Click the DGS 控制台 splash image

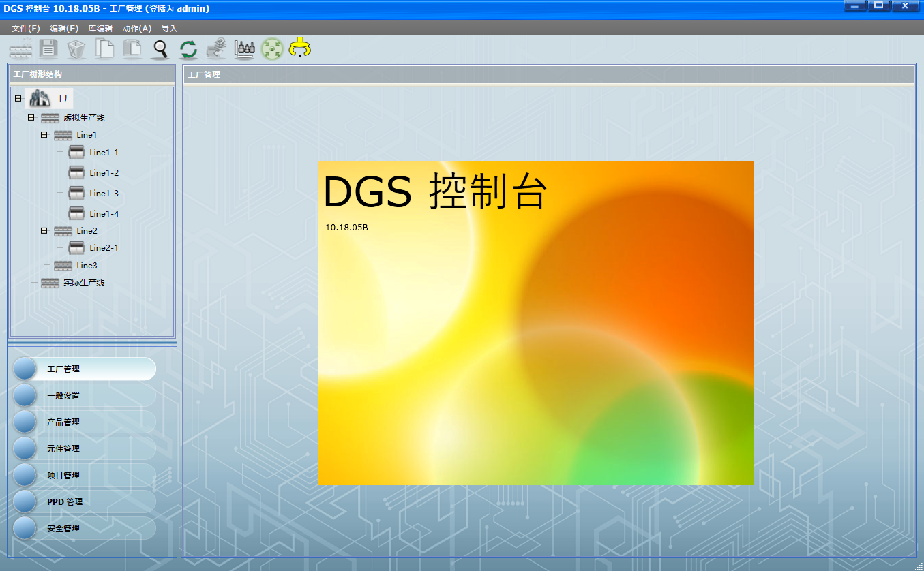coord(536,323)
